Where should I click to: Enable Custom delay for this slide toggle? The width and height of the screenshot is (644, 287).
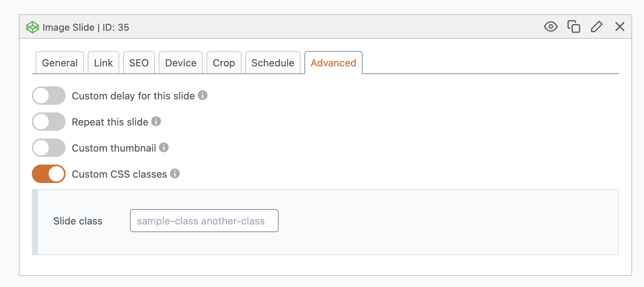tap(49, 96)
